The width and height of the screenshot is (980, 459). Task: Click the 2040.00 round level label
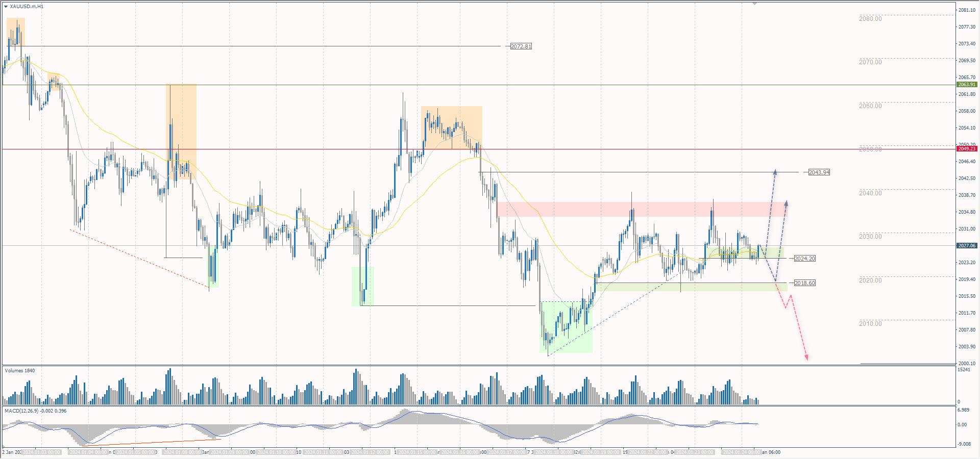tap(870, 193)
